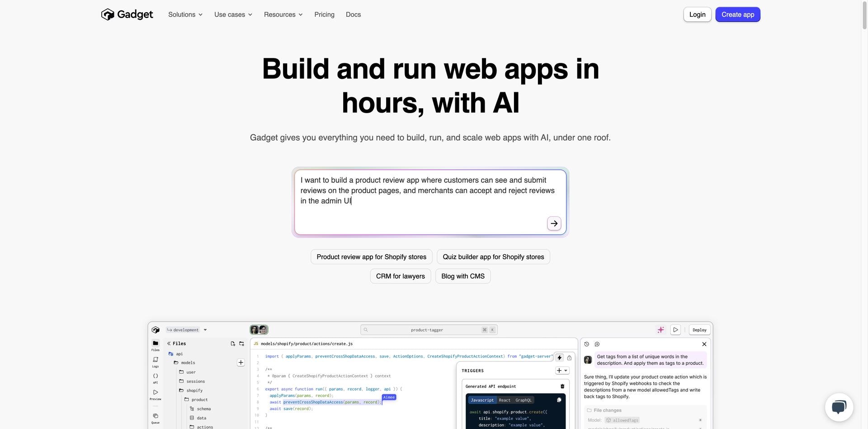
Task: Select the Javascript code tab
Action: pyautogui.click(x=482, y=400)
